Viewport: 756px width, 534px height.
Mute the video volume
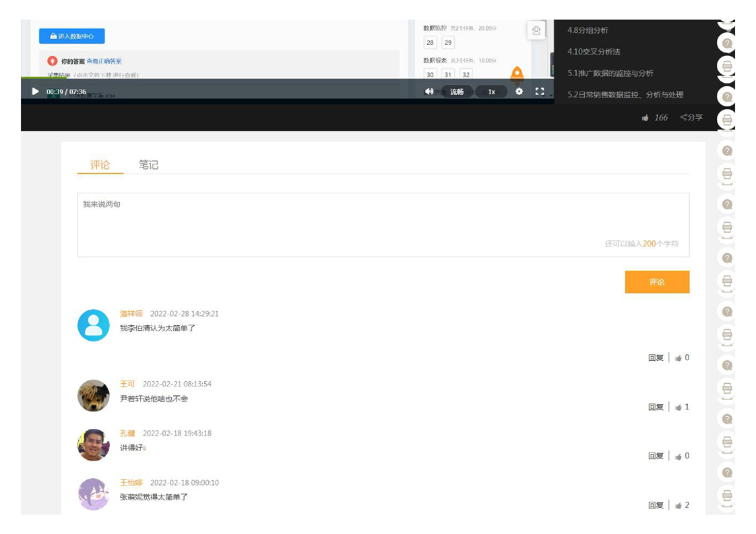pyautogui.click(x=429, y=92)
